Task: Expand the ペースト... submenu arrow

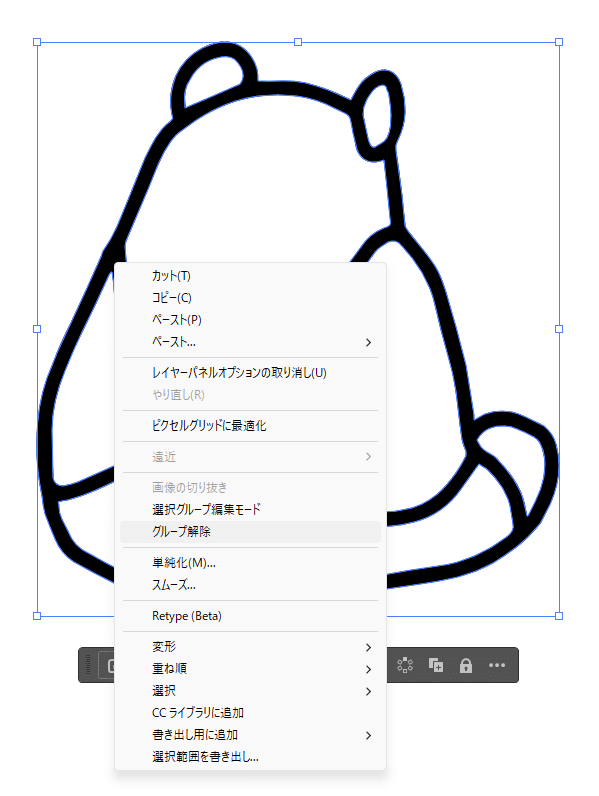Action: pos(369,342)
